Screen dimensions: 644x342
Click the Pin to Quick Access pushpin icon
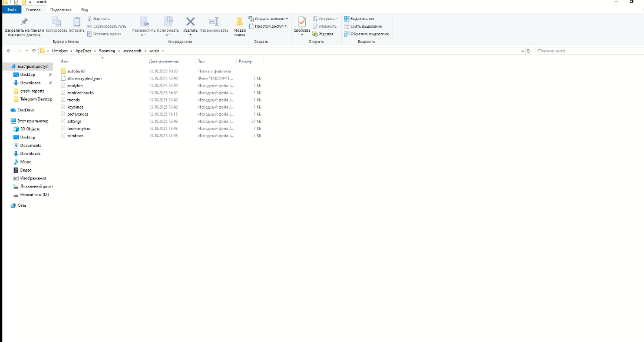coord(24,22)
